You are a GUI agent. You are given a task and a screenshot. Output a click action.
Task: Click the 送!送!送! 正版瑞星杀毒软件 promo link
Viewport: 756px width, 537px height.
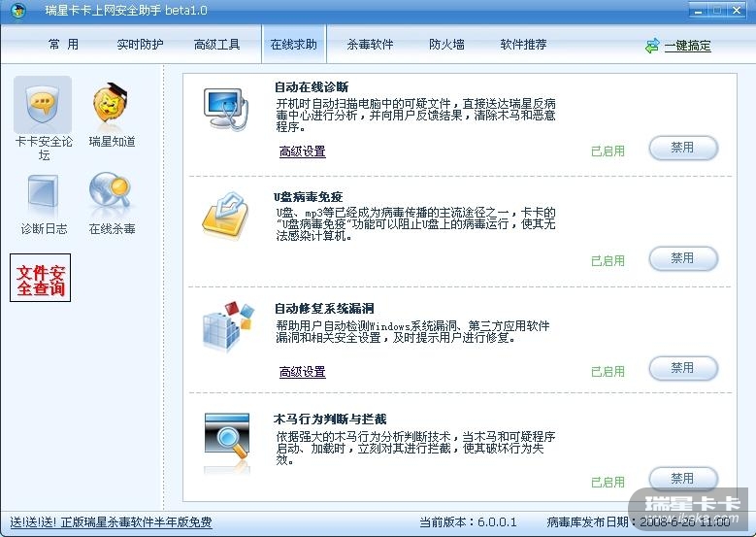[111, 522]
